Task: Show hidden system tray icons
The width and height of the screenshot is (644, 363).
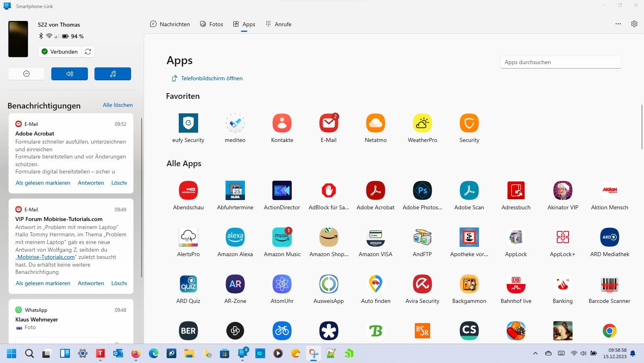Action: tap(535, 354)
